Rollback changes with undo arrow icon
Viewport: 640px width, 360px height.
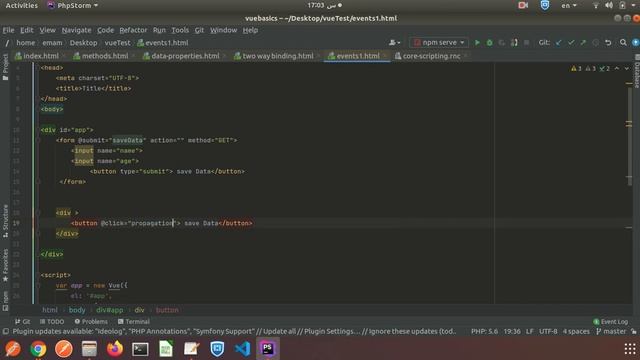point(608,42)
